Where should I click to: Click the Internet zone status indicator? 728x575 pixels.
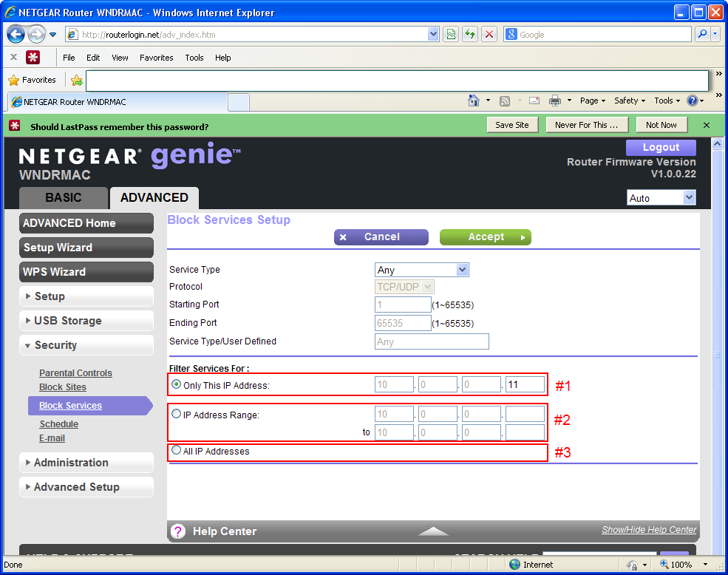(531, 565)
